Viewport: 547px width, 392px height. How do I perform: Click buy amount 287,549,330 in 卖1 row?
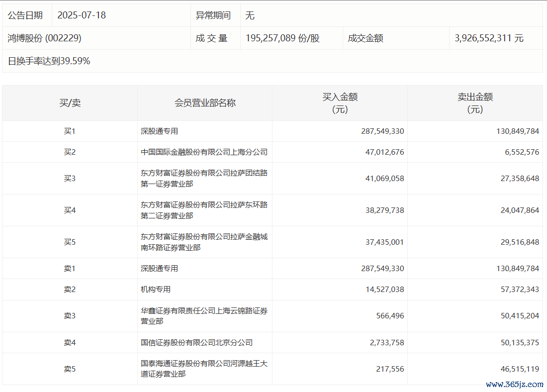point(382,269)
